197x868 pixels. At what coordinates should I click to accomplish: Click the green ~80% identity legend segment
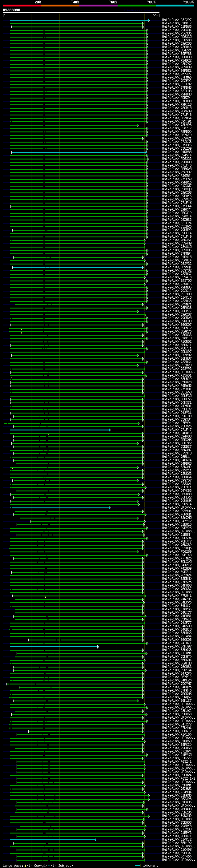coord(137,6)
